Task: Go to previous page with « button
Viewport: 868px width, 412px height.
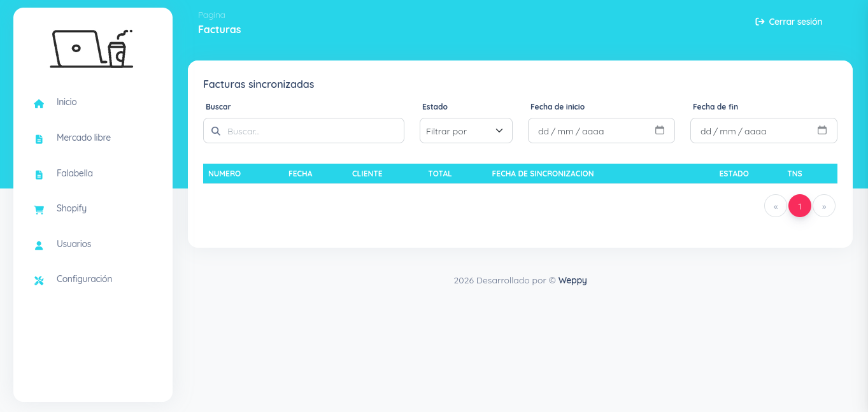Action: [x=776, y=206]
